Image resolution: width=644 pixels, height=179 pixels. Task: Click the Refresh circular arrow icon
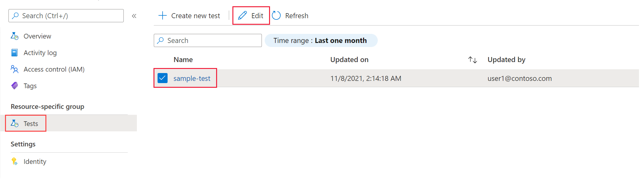coord(276,16)
